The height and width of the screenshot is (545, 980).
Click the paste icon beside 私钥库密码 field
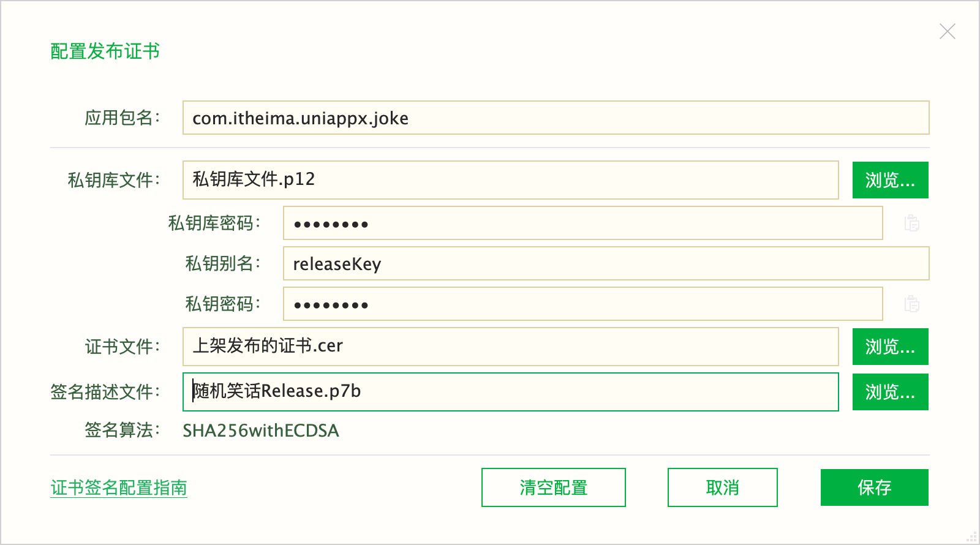coord(912,224)
